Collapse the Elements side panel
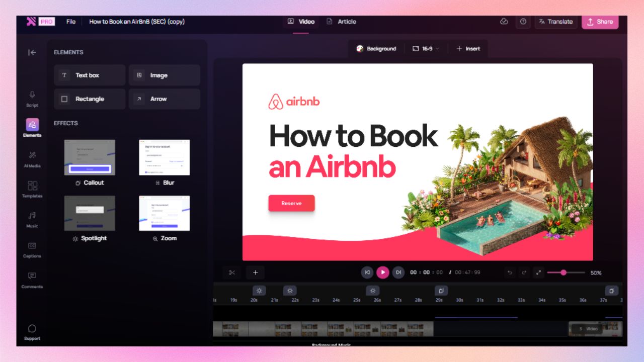Viewport: 644px width, 362px height. (32, 52)
